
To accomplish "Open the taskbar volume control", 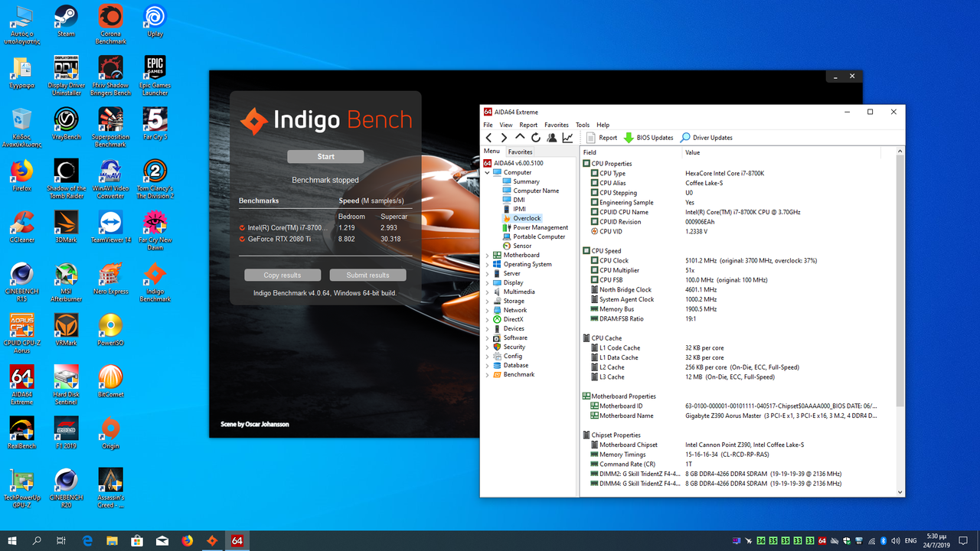I will click(x=896, y=540).
